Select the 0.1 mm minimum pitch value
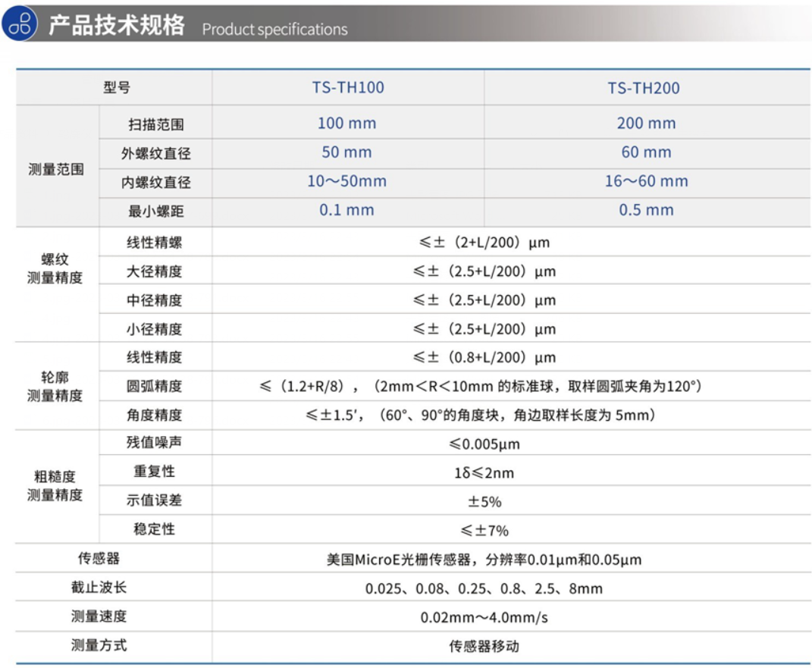 click(x=346, y=210)
